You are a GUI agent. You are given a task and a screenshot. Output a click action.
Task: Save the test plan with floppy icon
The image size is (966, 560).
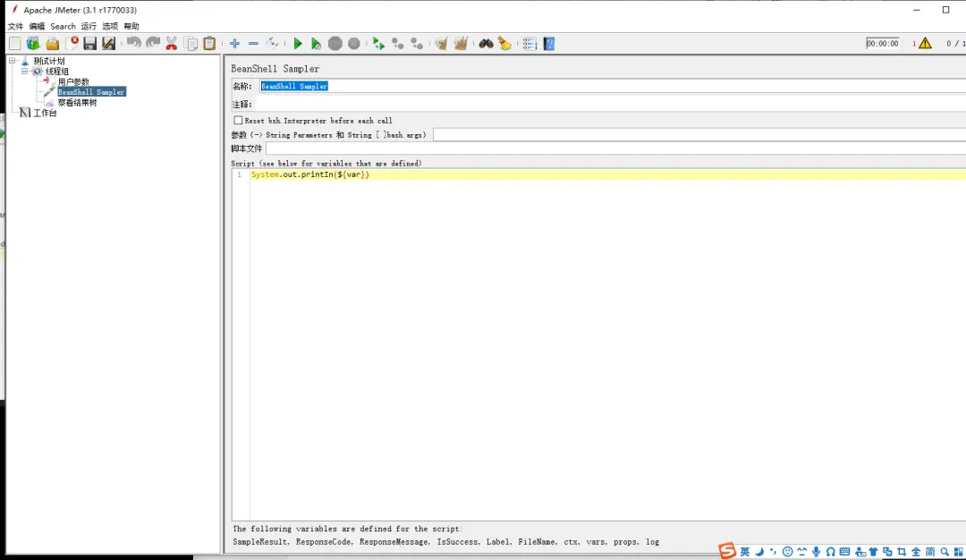click(90, 43)
